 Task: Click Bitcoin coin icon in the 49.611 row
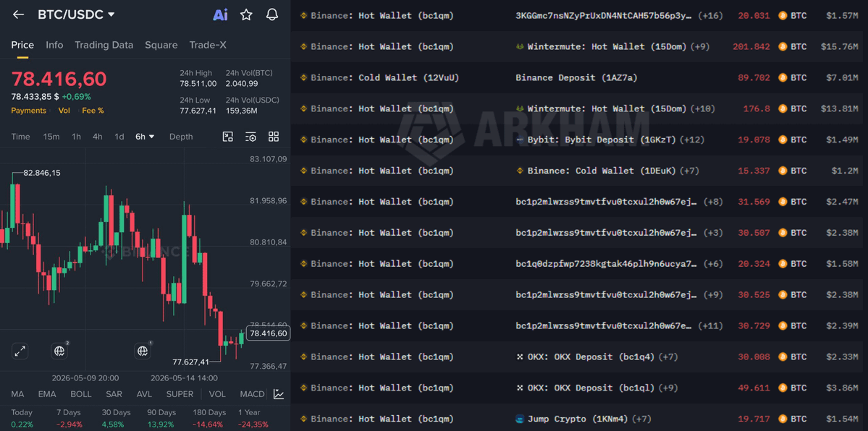[783, 388]
